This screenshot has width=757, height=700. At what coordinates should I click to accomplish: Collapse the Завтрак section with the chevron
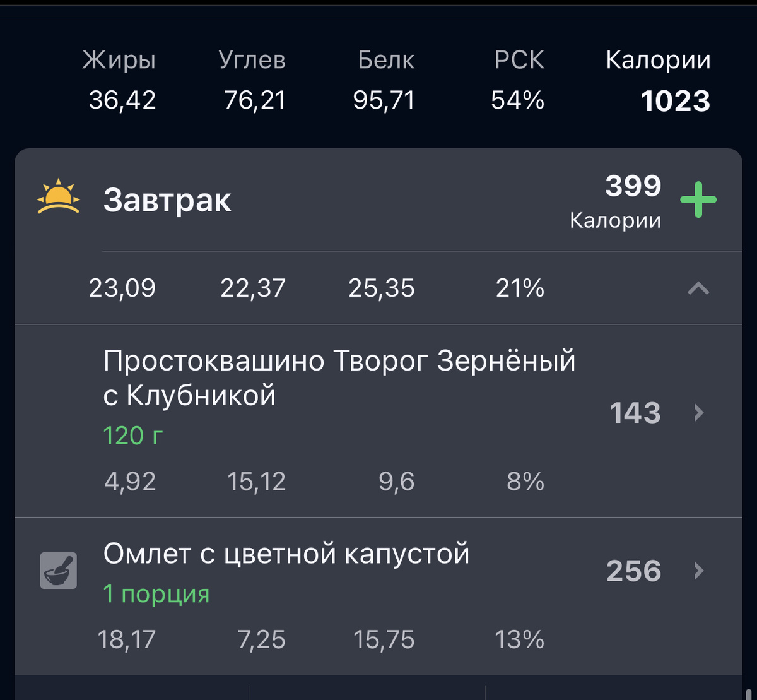tap(698, 289)
